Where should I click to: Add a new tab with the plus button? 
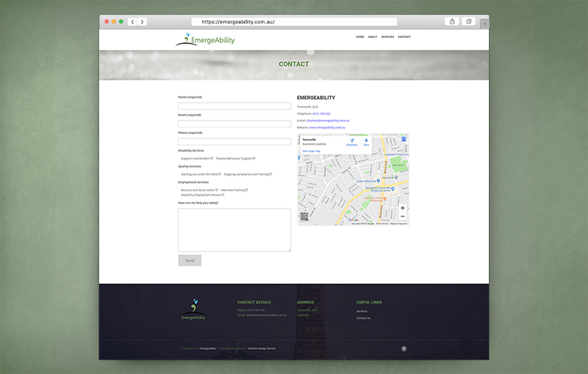pos(485,24)
